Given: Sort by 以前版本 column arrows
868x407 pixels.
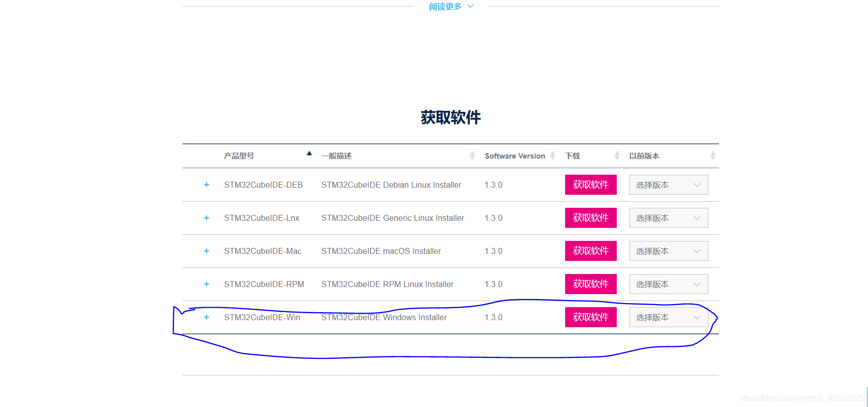Looking at the screenshot, I should coord(713,156).
